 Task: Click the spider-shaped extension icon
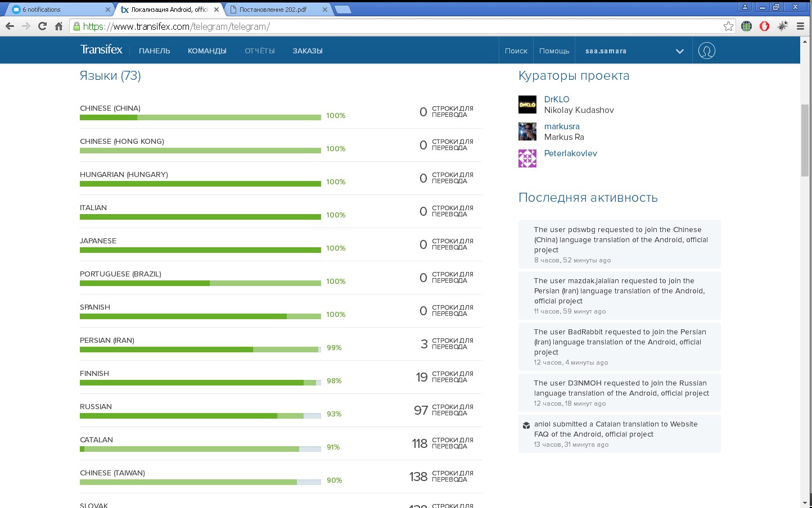[x=782, y=26]
